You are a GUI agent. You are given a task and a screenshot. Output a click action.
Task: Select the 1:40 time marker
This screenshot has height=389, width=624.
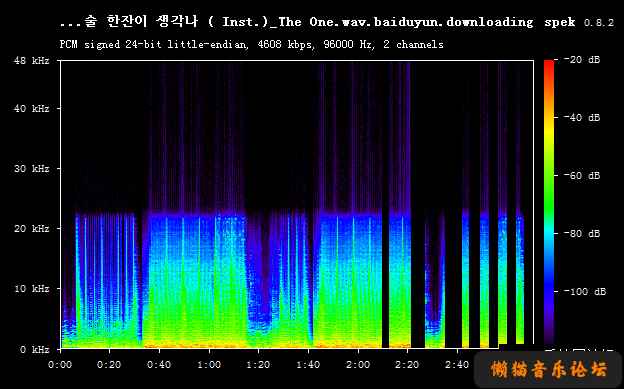(308, 364)
